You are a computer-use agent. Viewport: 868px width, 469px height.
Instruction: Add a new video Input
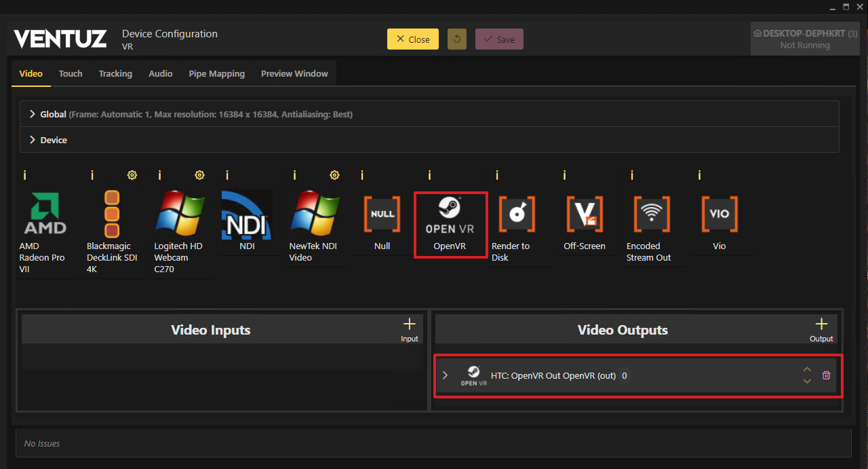pos(409,328)
